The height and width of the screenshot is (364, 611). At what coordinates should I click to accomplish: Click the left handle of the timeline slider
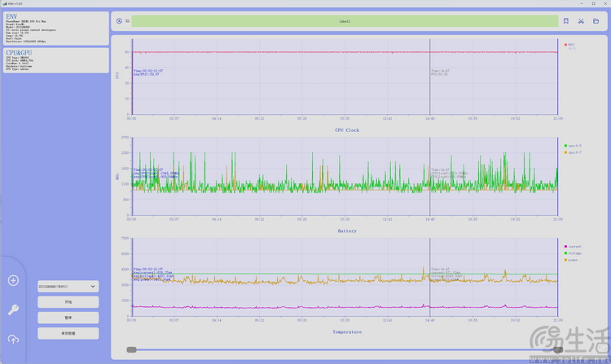pyautogui.click(x=131, y=349)
